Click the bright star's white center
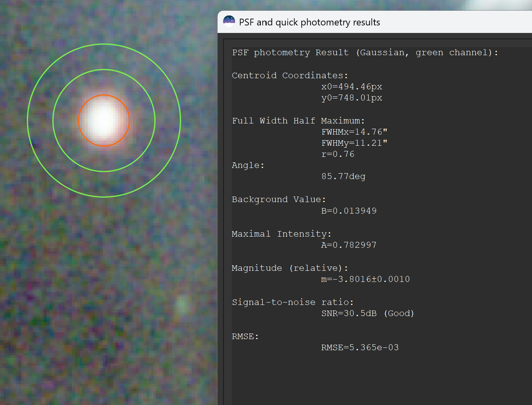532x405 pixels. tap(104, 120)
